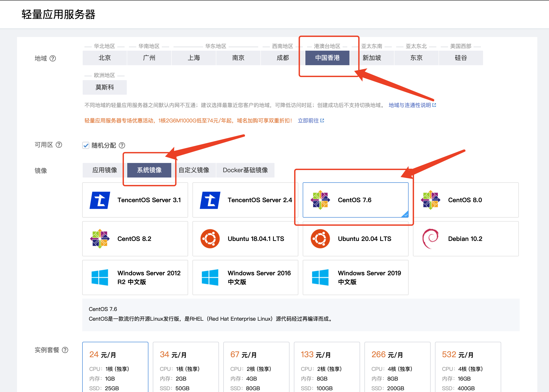Click the help icon next to 可用区

[x=59, y=145]
